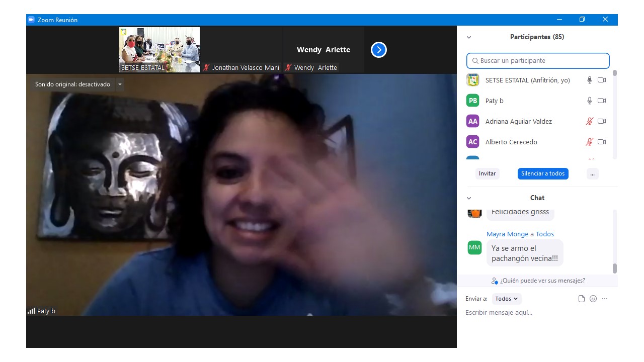Viewport: 644px width, 362px height.
Task: Click the PB avatar for Paty b
Action: pyautogui.click(x=472, y=101)
